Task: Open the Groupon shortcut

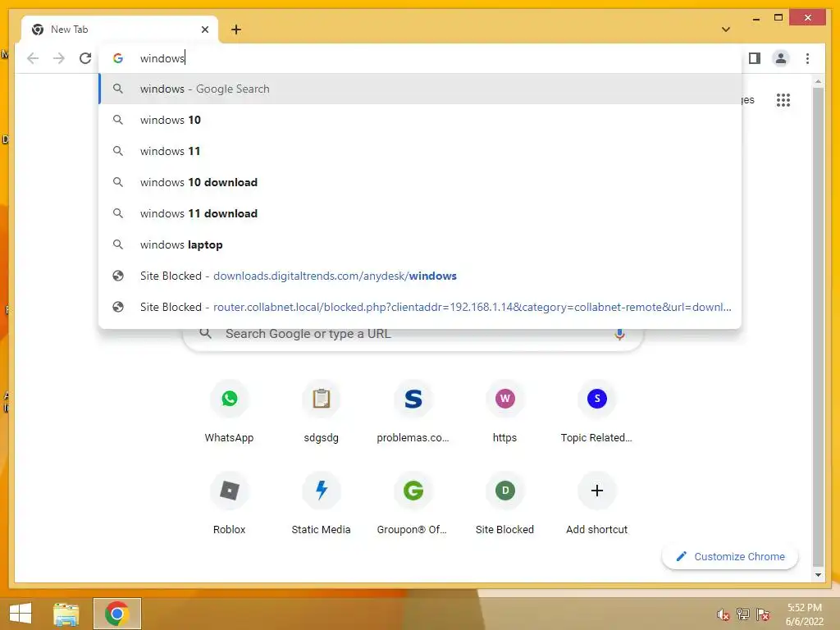Action: point(413,504)
